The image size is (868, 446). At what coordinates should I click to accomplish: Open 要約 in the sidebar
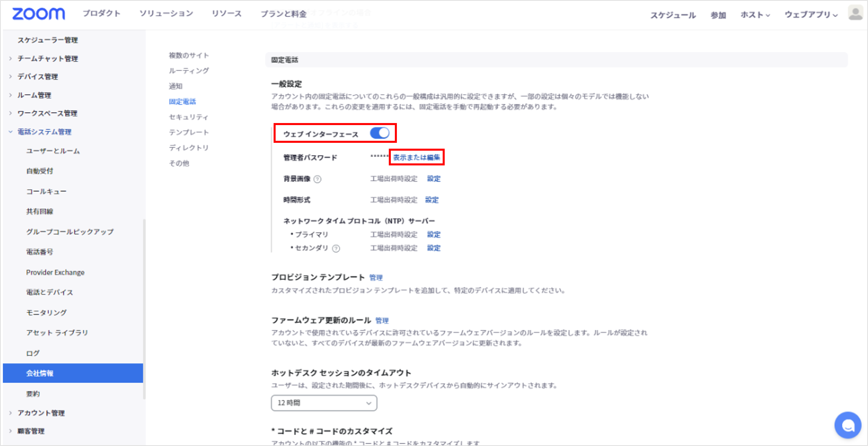[x=33, y=394]
